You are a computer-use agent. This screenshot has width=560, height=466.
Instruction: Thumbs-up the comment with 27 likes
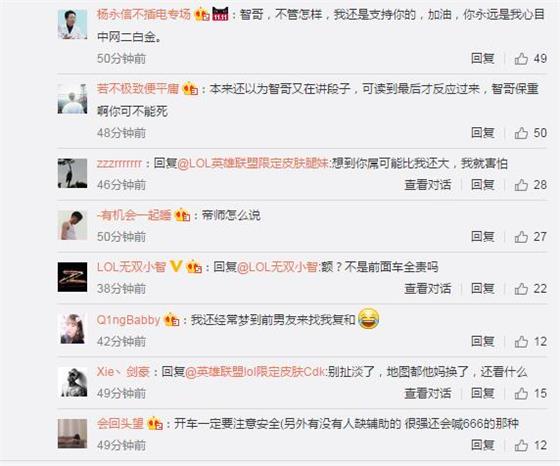(x=521, y=237)
